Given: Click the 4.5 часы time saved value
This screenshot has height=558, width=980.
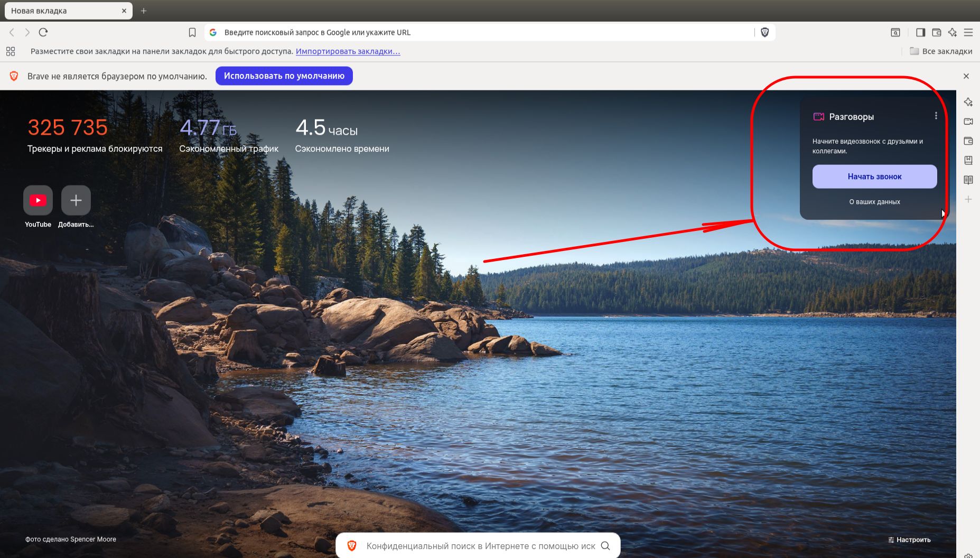Looking at the screenshot, I should [326, 127].
